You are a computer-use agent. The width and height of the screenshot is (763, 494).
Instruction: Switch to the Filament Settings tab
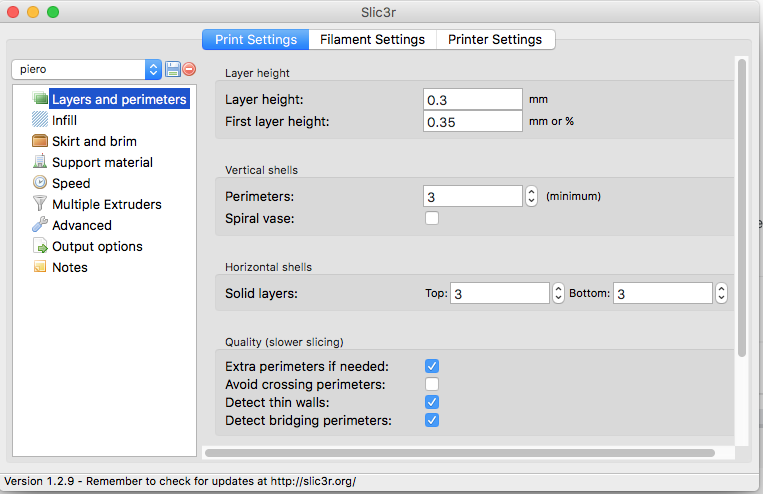coord(372,39)
